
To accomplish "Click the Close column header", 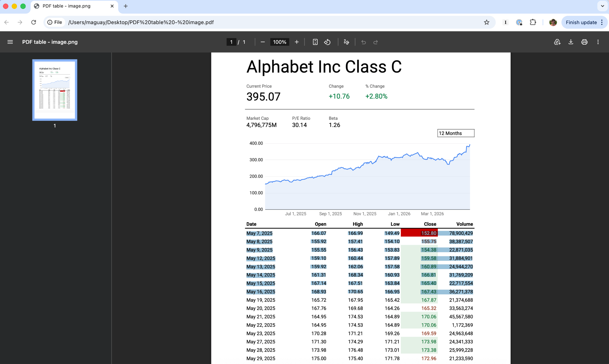I will (430, 224).
